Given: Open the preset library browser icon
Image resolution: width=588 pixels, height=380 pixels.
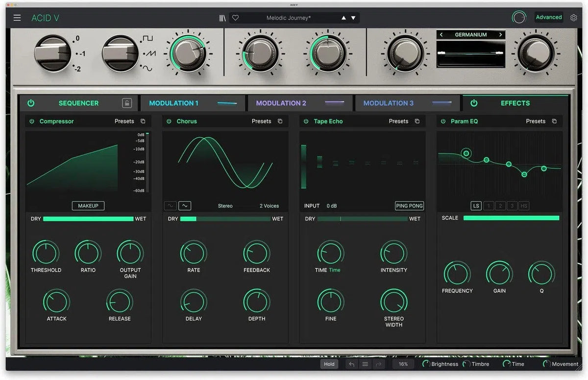Looking at the screenshot, I should [x=222, y=17].
